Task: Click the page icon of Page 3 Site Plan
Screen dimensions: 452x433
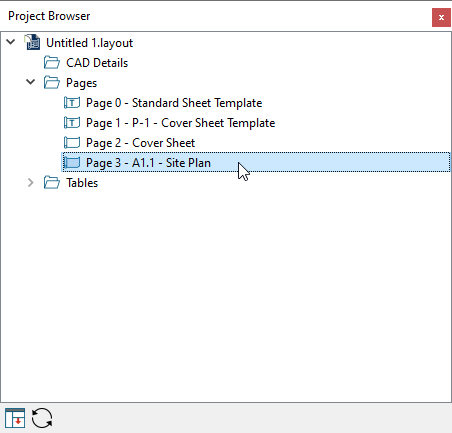Action: click(72, 163)
